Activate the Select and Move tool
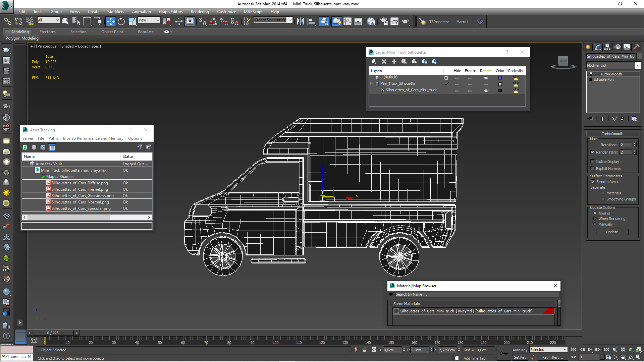 pyautogui.click(x=110, y=21)
